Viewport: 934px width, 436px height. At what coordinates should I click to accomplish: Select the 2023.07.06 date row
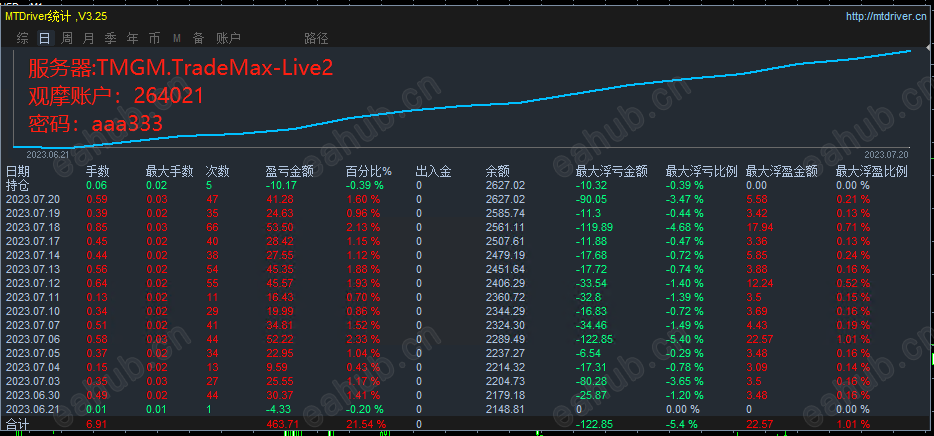click(x=32, y=339)
